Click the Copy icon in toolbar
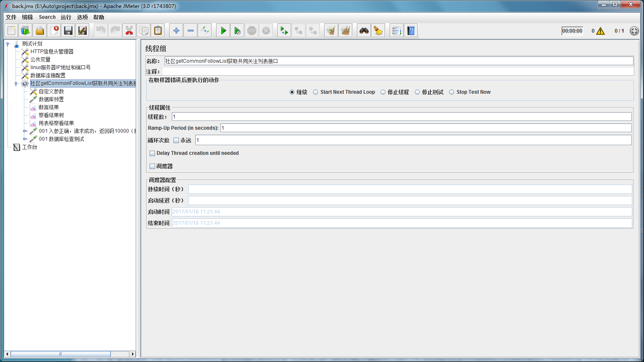644x362 pixels. [x=143, y=31]
